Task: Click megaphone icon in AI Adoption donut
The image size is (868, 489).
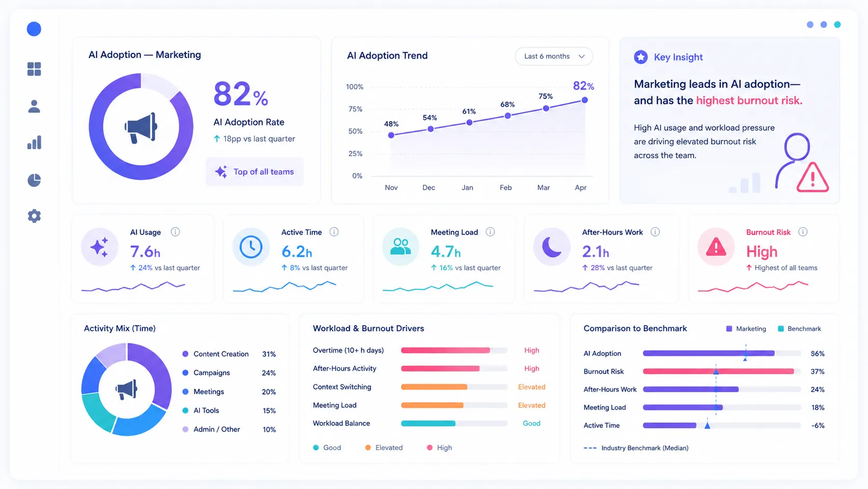Action: tap(141, 127)
